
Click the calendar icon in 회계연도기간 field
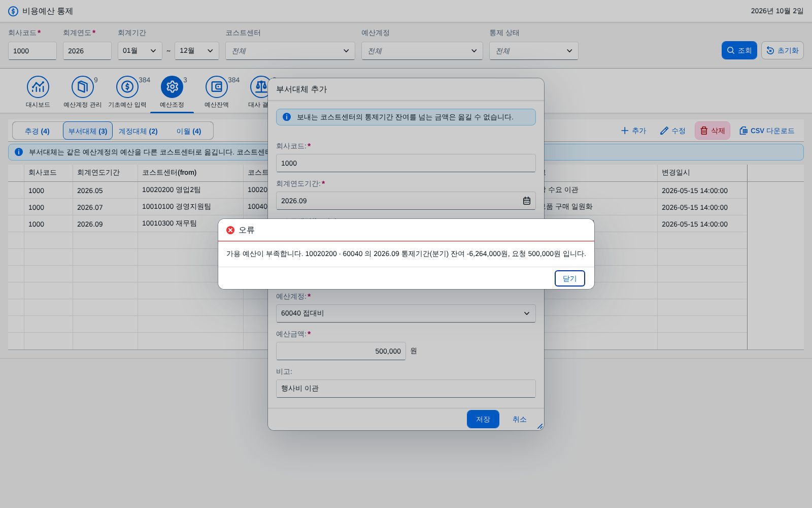coord(527,201)
